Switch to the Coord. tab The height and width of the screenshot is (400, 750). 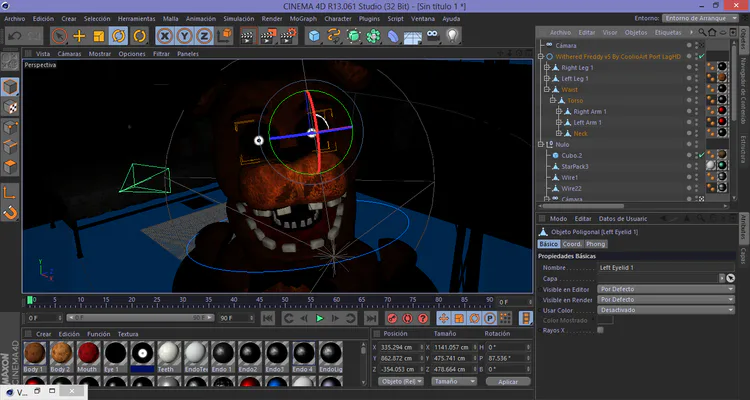[x=572, y=244]
